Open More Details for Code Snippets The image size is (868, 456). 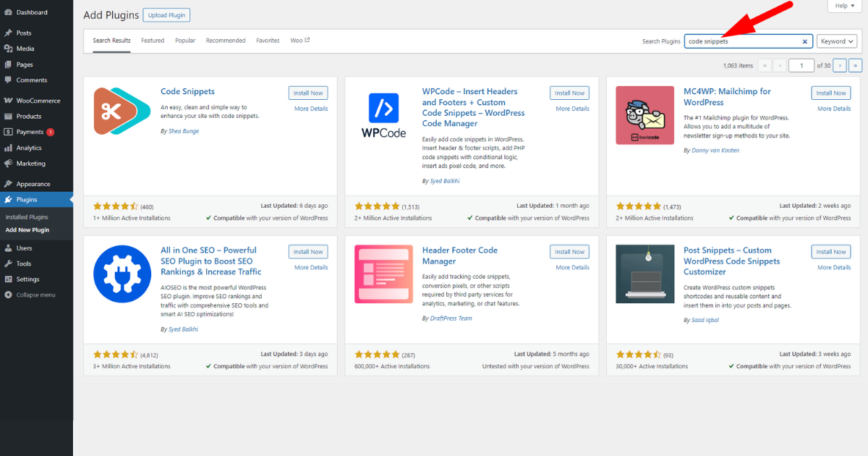[311, 109]
